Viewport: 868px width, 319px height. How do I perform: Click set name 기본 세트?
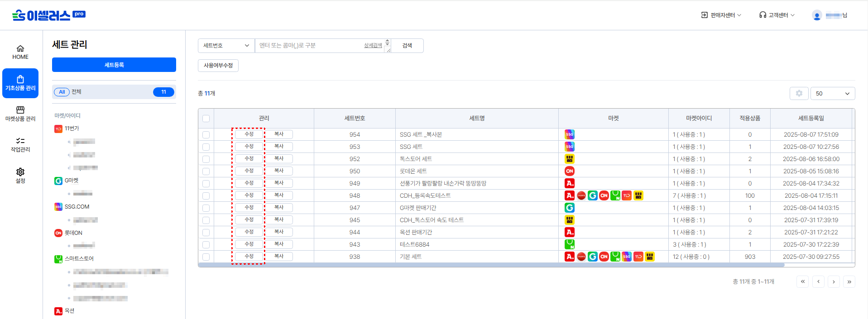[411, 257]
